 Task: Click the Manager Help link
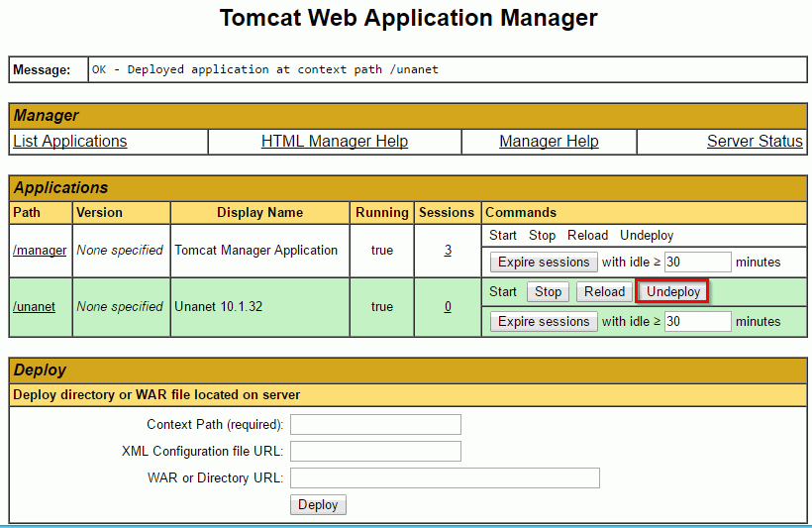[549, 142]
